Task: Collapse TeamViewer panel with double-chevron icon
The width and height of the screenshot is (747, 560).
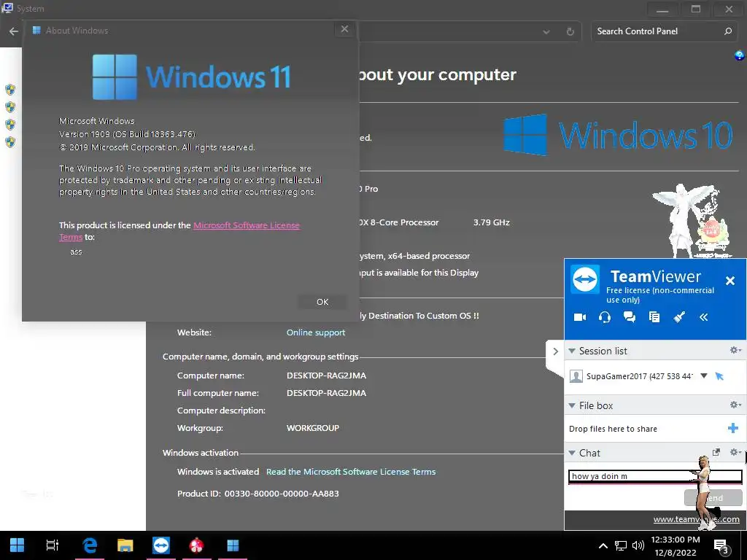Action: pyautogui.click(x=704, y=317)
